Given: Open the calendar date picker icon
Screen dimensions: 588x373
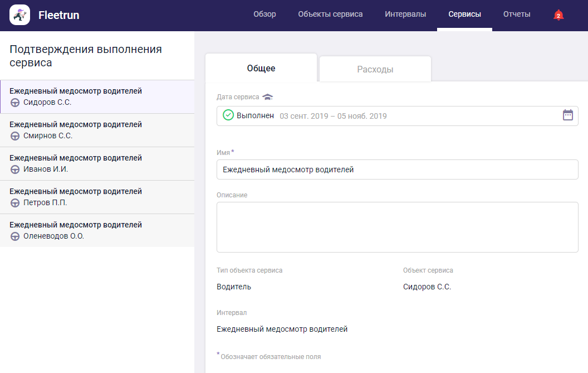Looking at the screenshot, I should (x=567, y=115).
